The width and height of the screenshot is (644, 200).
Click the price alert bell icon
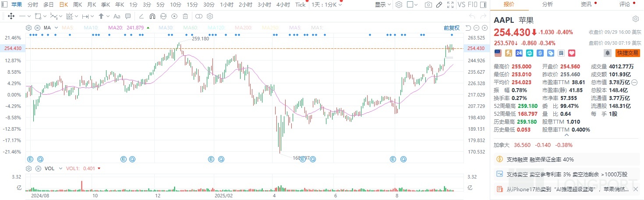[608, 53]
